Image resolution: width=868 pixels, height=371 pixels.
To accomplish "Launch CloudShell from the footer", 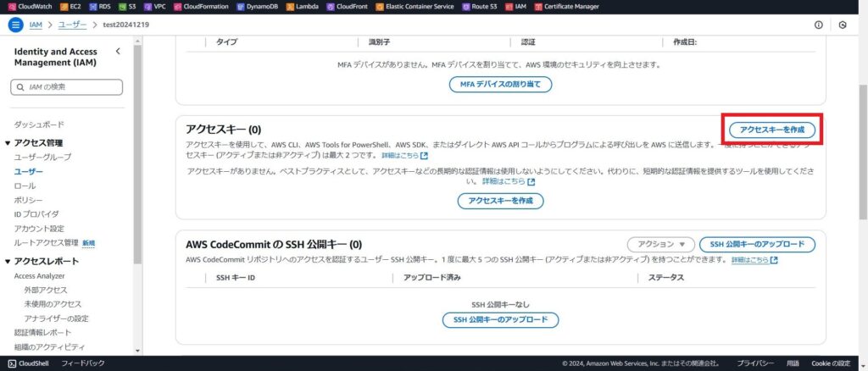I will coord(28,363).
